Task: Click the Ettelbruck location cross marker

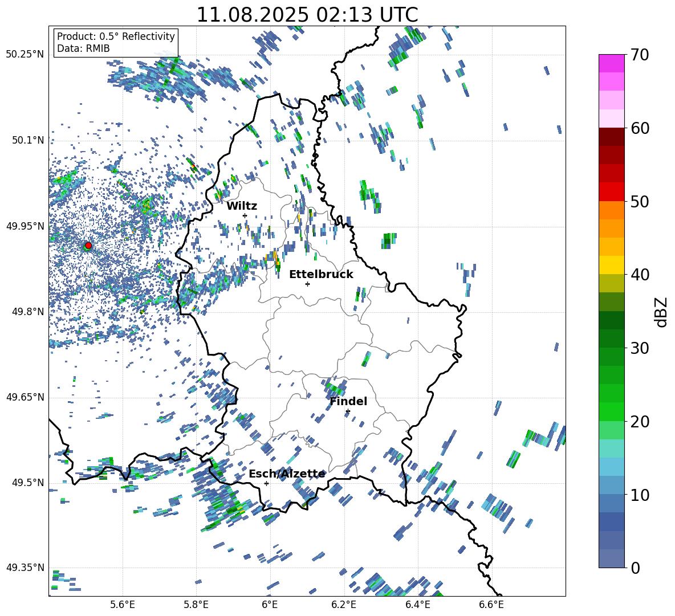Action: tap(307, 284)
